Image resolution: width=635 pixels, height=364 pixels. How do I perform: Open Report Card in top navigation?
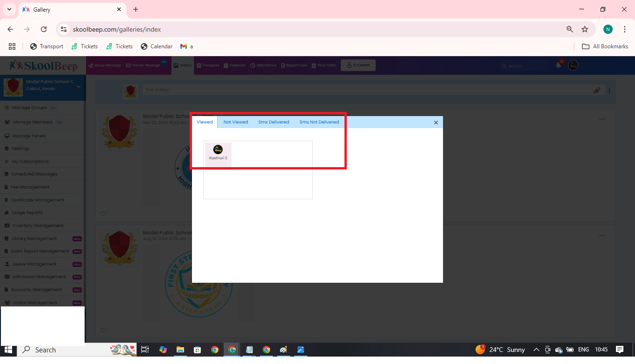point(294,65)
